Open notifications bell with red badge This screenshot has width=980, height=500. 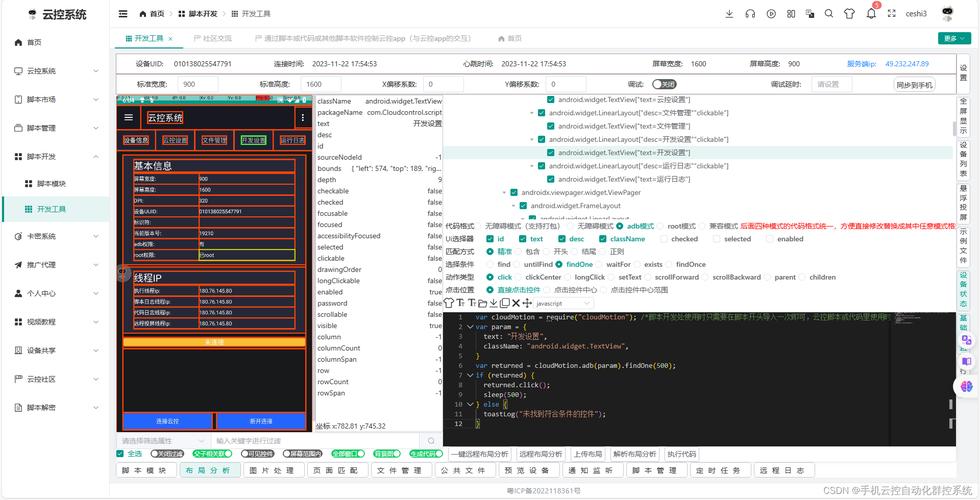click(871, 14)
